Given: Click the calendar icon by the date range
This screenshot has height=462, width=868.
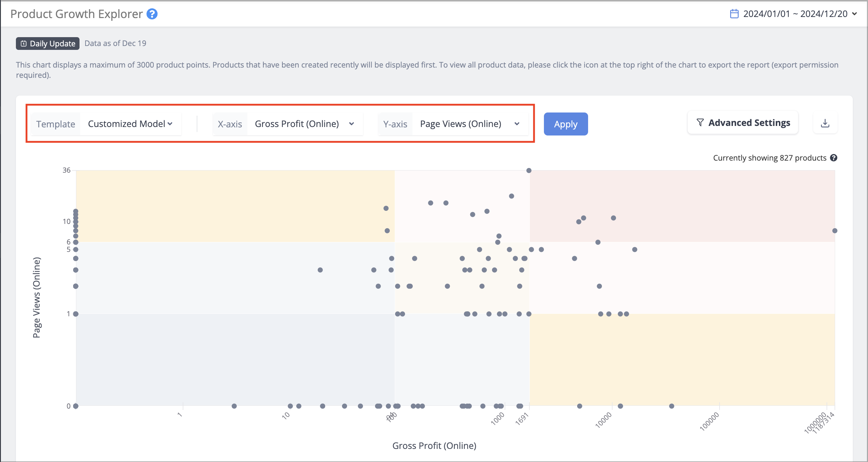Looking at the screenshot, I should coord(734,14).
